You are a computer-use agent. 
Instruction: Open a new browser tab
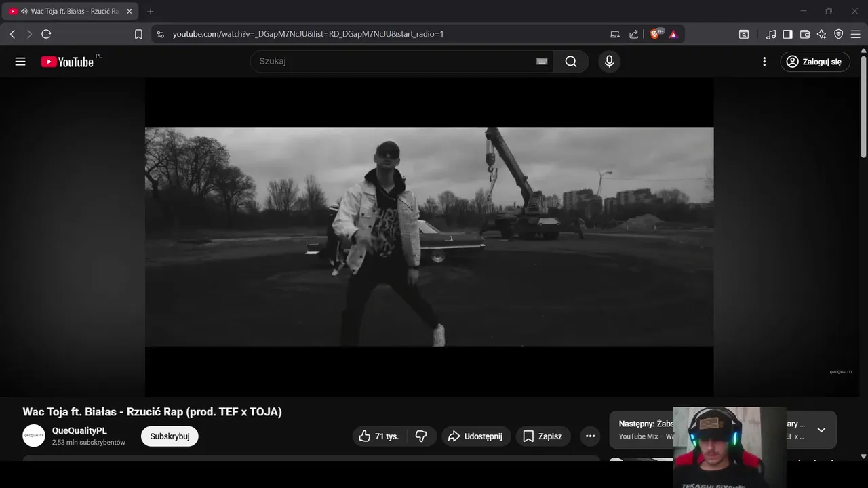151,12
